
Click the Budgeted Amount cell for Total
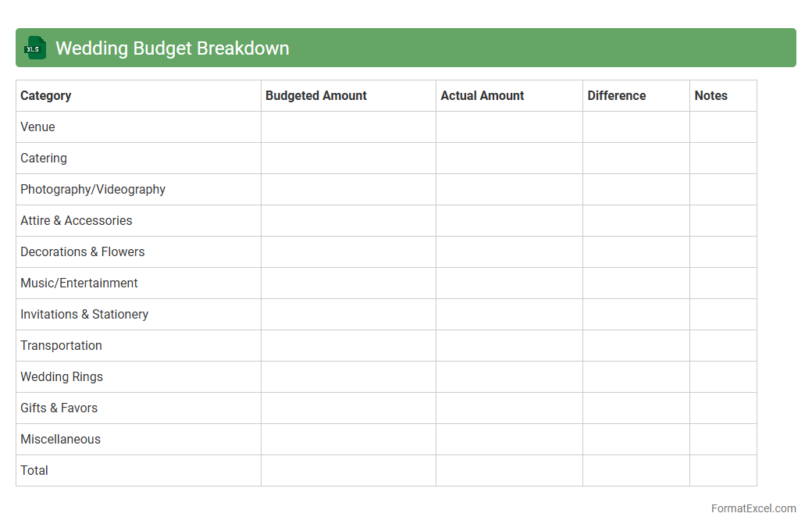[348, 471]
